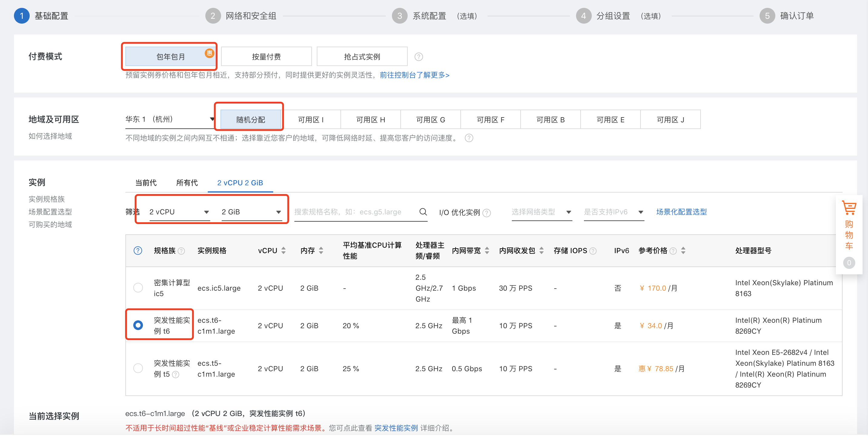The width and height of the screenshot is (868, 436).
Task: Open 实例规格族 sidebar link
Action: click(x=47, y=199)
